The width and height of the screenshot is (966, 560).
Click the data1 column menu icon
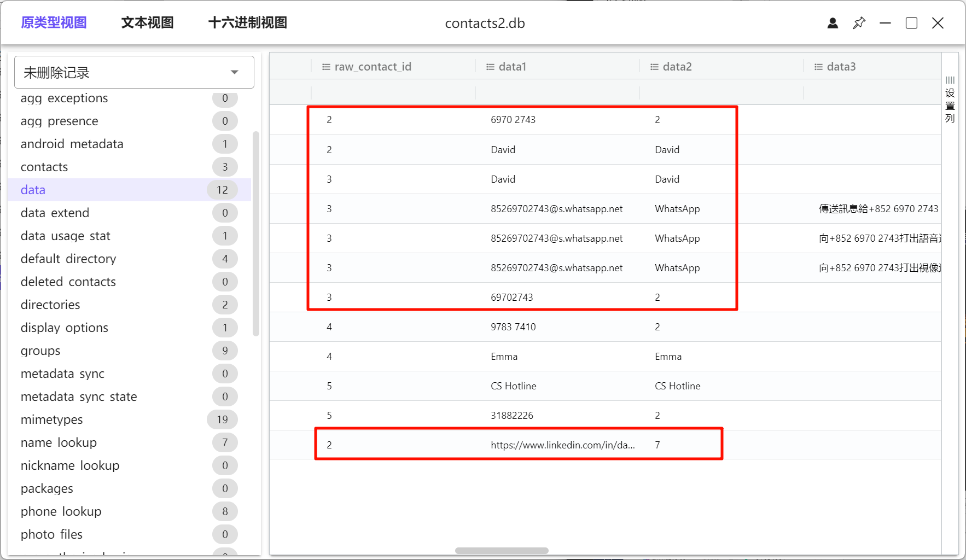pyautogui.click(x=490, y=67)
